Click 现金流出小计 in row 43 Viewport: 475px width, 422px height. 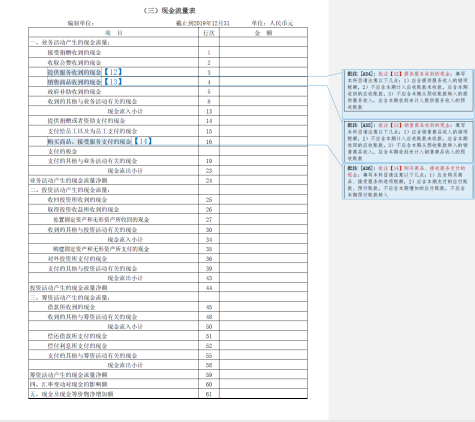(125, 278)
